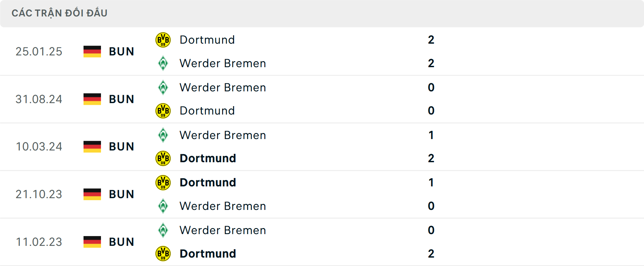This screenshot has height=266, width=644.
Task: Select the Werder Bremen crest in the top match
Action: 163,63
